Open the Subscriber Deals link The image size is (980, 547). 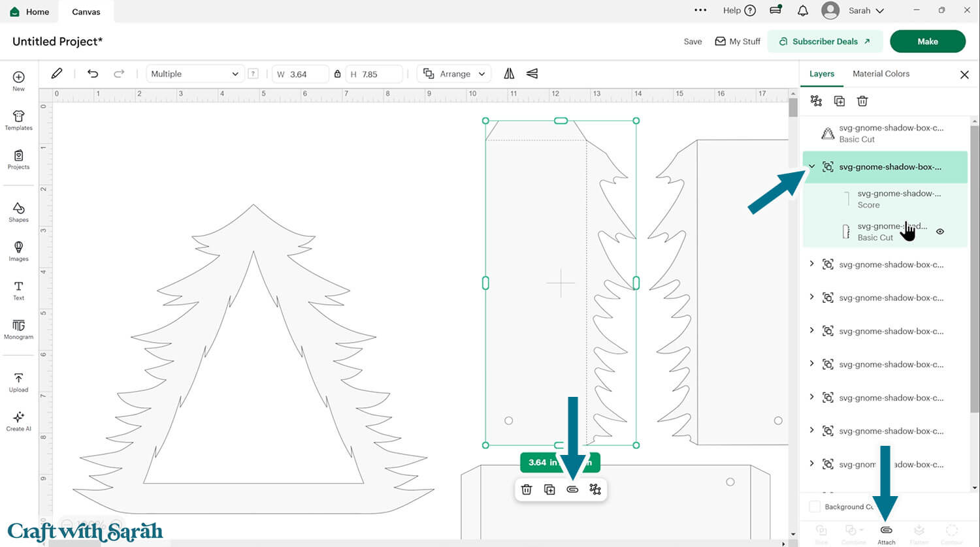pos(825,41)
